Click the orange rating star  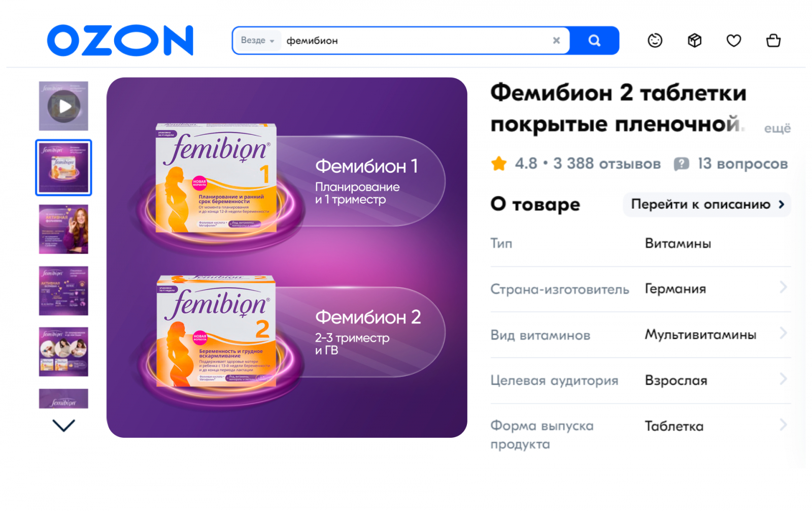(x=499, y=164)
